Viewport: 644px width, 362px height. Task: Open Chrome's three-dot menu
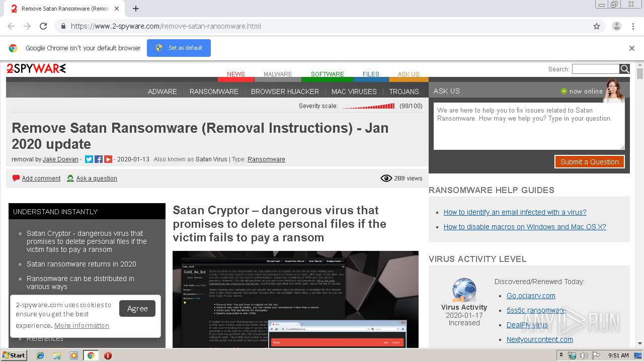(632, 26)
